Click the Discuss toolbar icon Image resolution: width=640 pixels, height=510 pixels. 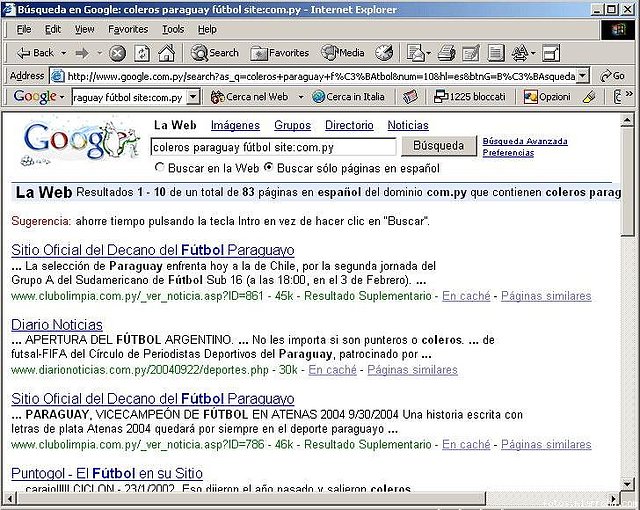coord(496,53)
